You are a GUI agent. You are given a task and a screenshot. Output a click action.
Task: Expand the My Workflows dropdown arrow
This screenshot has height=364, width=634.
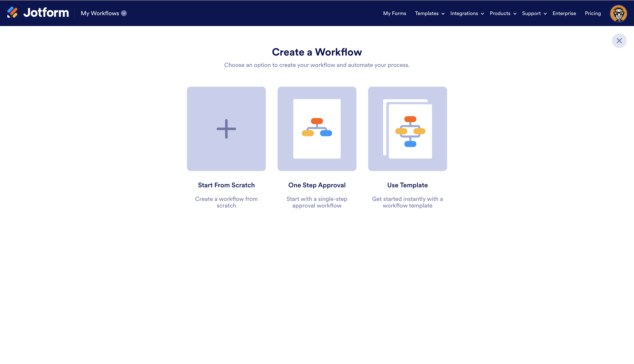[x=124, y=13]
